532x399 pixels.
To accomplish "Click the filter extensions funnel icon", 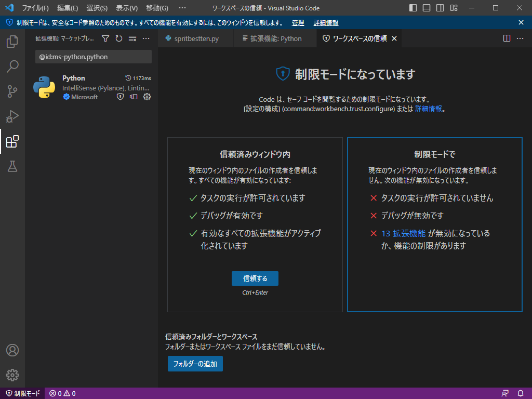I will [105, 38].
